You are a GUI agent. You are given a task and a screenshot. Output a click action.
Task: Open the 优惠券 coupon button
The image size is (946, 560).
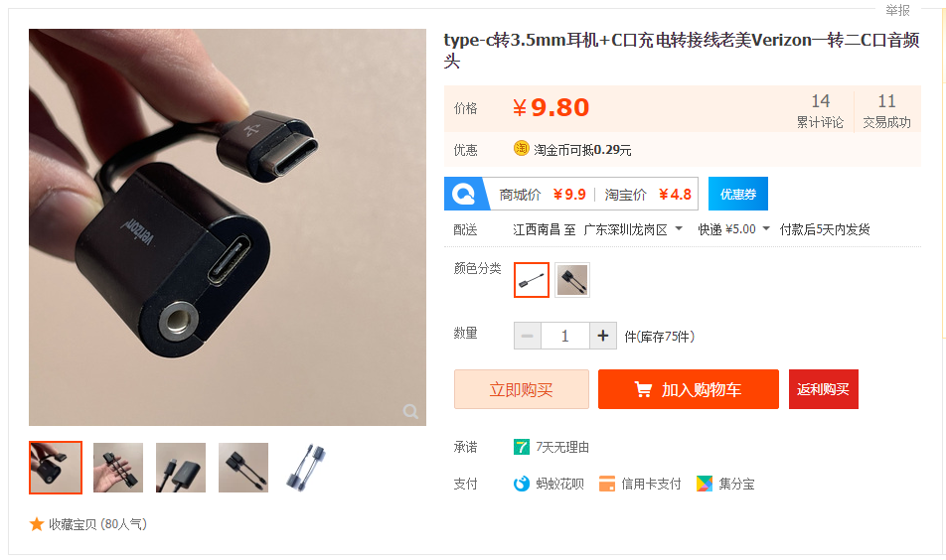click(x=738, y=194)
